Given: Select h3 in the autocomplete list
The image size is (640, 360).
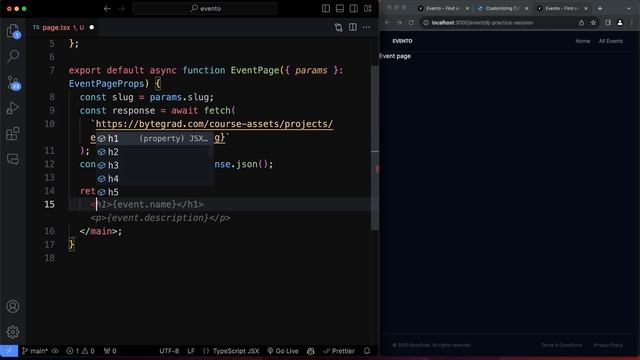Looking at the screenshot, I should click(x=155, y=165).
